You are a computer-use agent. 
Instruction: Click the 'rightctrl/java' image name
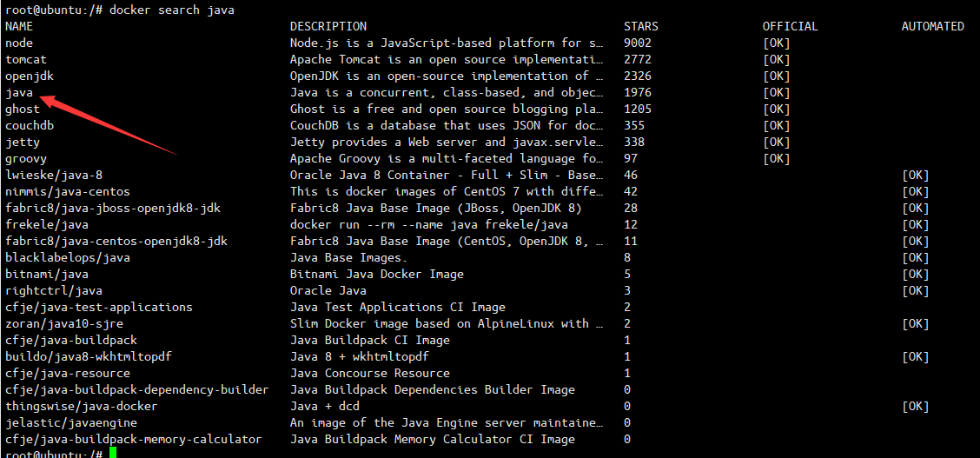[54, 290]
